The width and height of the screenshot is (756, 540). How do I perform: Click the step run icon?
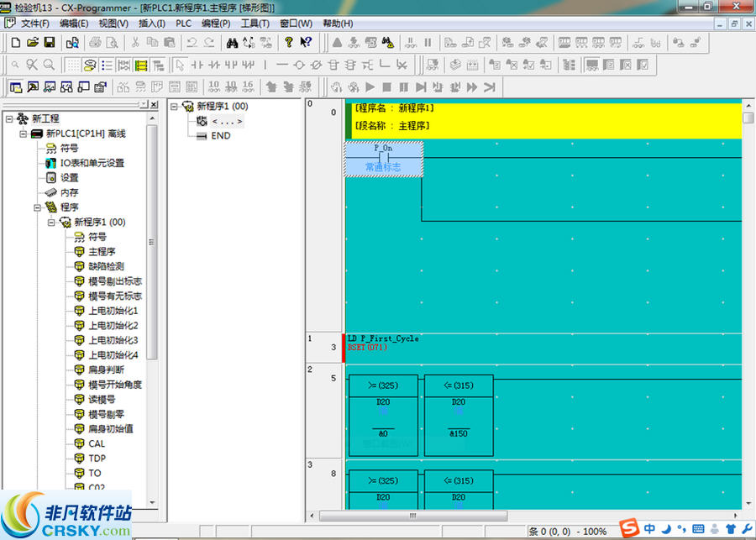point(421,87)
